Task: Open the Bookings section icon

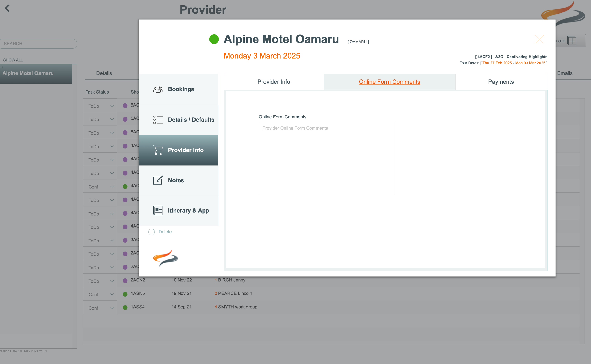Action: 158,89
